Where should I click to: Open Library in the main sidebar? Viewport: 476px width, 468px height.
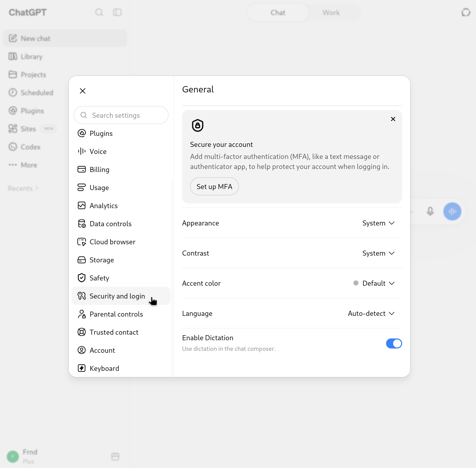pyautogui.click(x=65, y=56)
